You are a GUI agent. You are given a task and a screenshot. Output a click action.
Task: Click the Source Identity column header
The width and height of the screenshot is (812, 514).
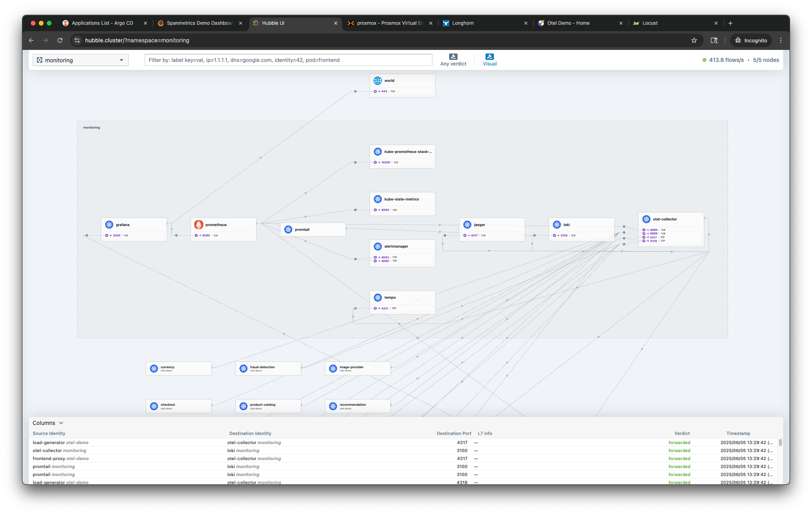(x=49, y=433)
